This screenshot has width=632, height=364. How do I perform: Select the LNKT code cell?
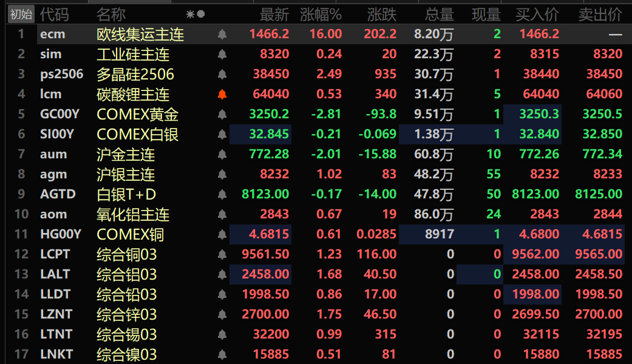coord(56,354)
